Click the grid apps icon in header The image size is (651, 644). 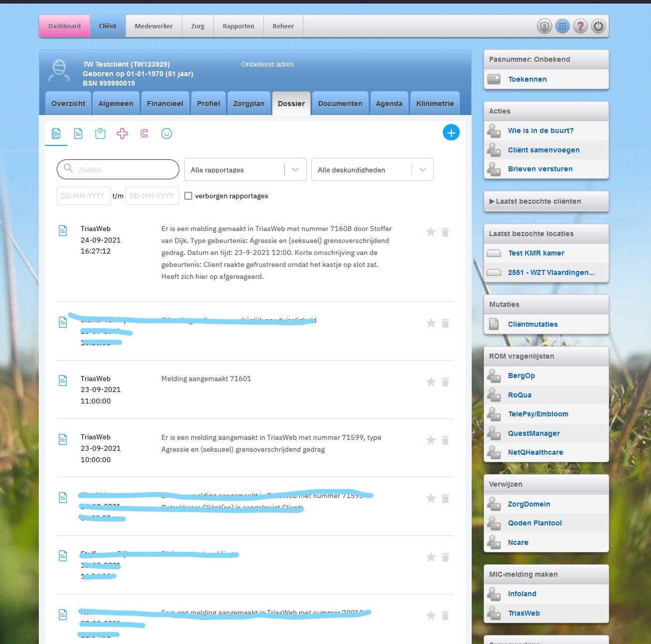pyautogui.click(x=562, y=26)
